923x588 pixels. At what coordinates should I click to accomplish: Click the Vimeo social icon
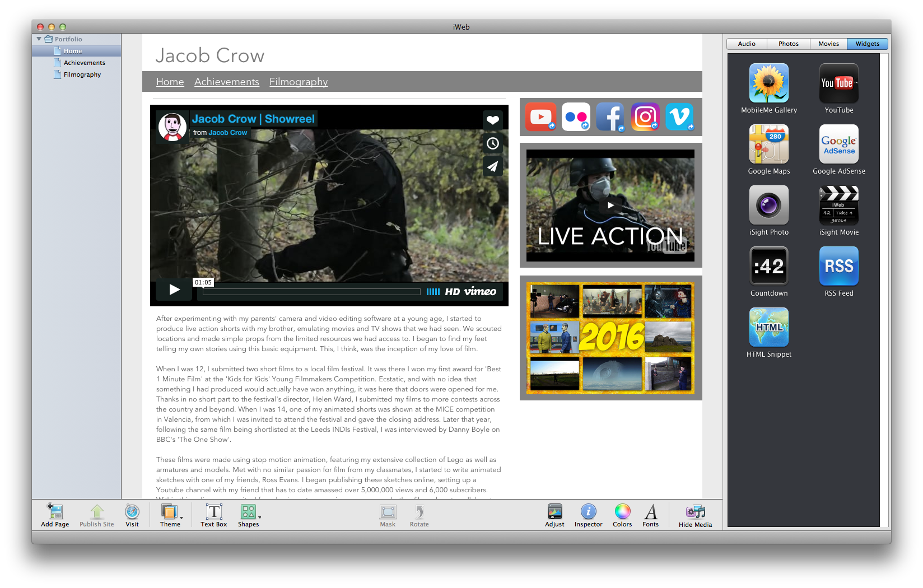coord(680,116)
